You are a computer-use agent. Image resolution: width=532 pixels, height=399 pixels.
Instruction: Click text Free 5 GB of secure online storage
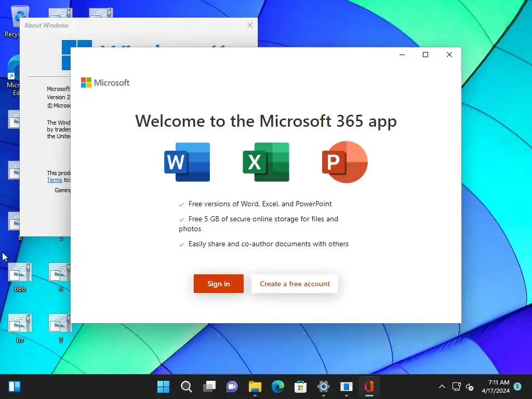(259, 223)
